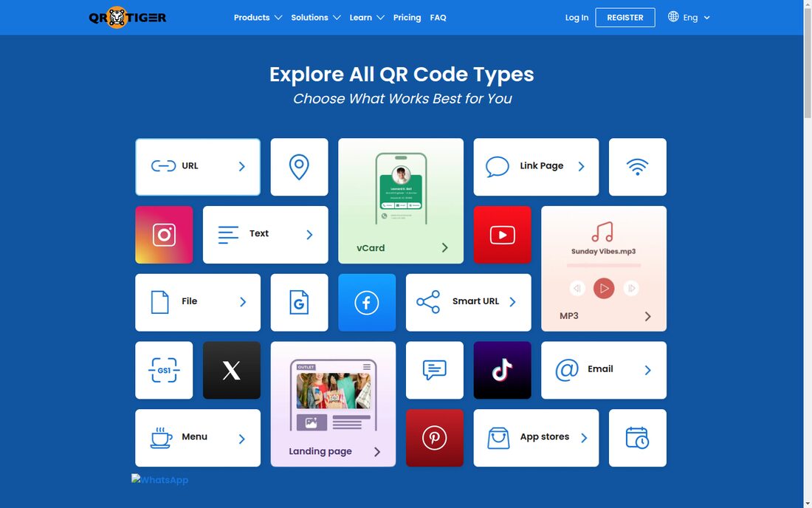Click the arrow on Link Page tile
Viewport: 812px width, 508px height.
(581, 166)
